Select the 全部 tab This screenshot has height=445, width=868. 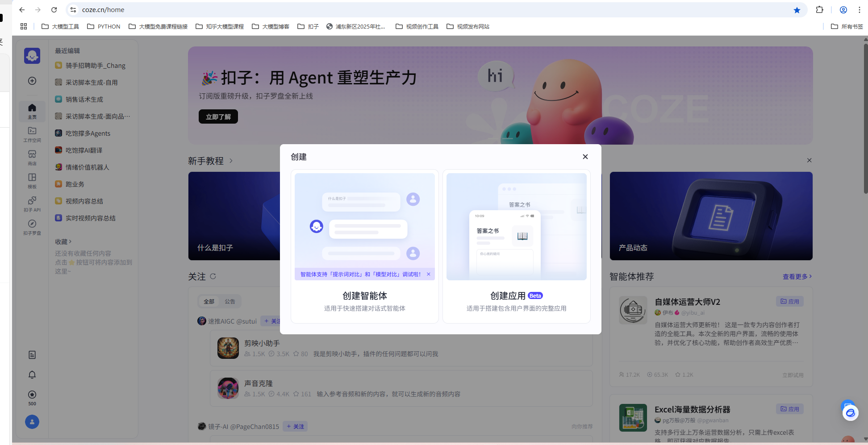click(209, 302)
